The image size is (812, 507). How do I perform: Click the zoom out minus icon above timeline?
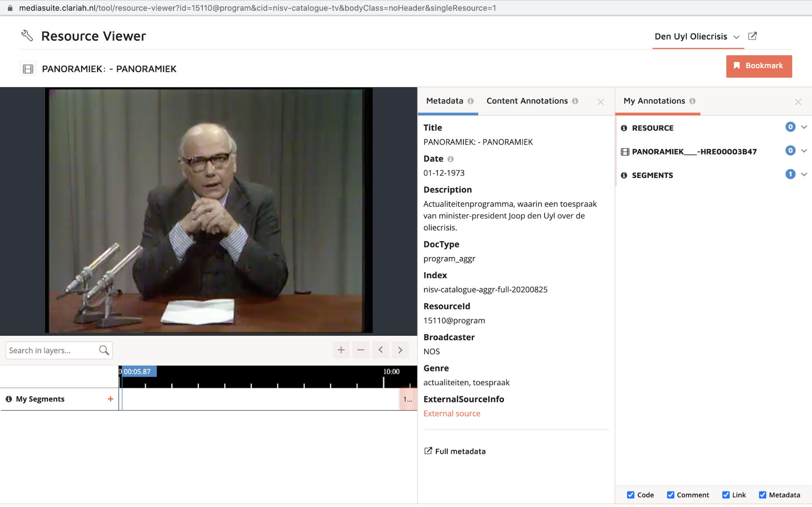[x=361, y=350]
